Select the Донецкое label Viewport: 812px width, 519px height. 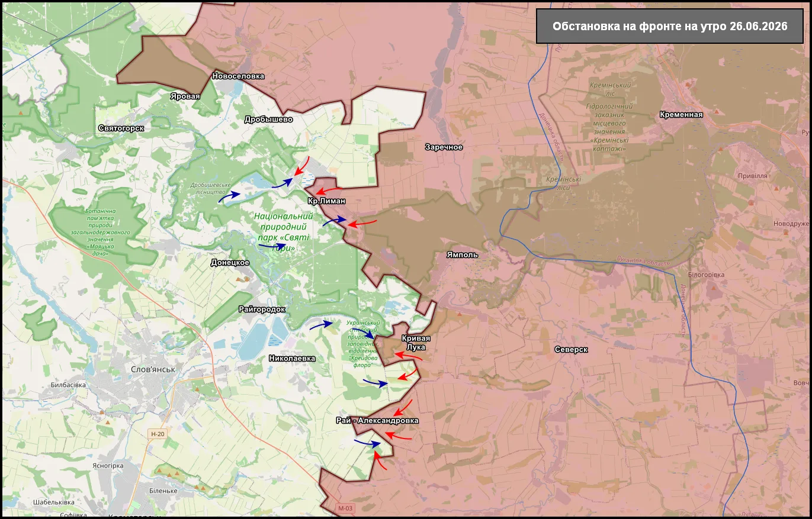pyautogui.click(x=230, y=262)
